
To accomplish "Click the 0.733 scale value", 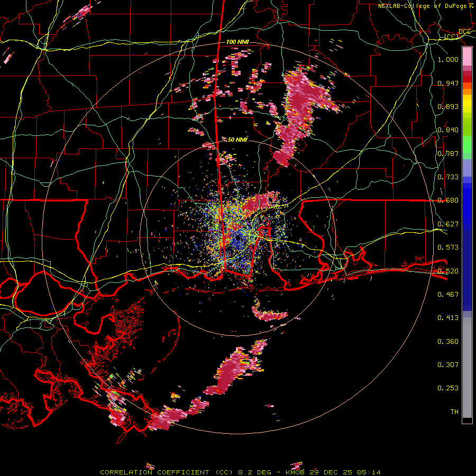I will (448, 177).
